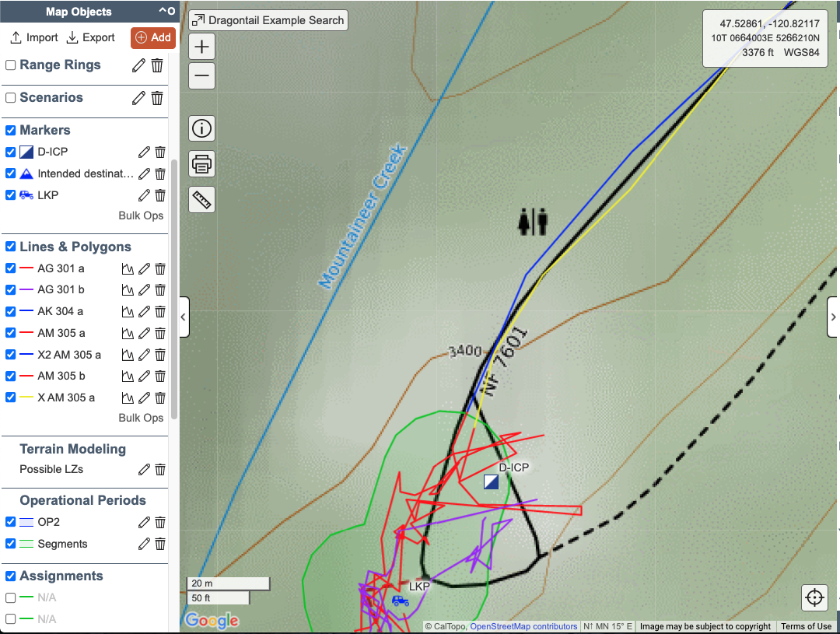The height and width of the screenshot is (634, 840).
Task: Click the X AM 305 a yellow swatch
Action: tap(26, 398)
